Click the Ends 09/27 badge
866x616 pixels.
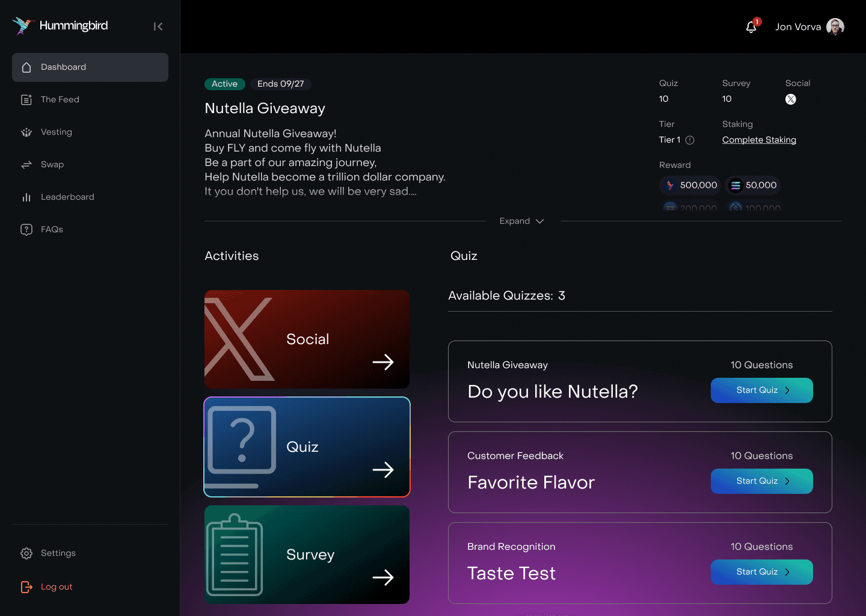(281, 84)
